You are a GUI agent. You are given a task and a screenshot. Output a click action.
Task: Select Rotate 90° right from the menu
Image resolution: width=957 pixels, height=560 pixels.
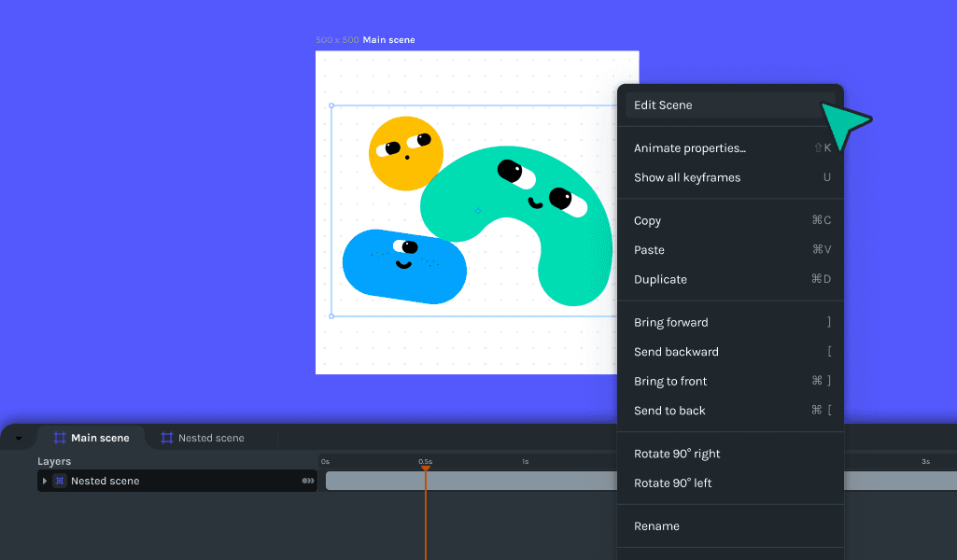(677, 454)
